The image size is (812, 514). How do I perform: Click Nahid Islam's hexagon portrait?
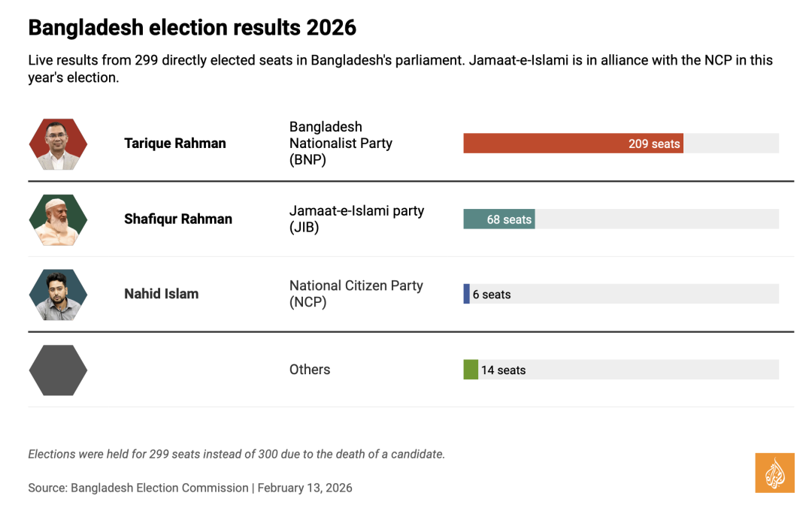(x=58, y=294)
